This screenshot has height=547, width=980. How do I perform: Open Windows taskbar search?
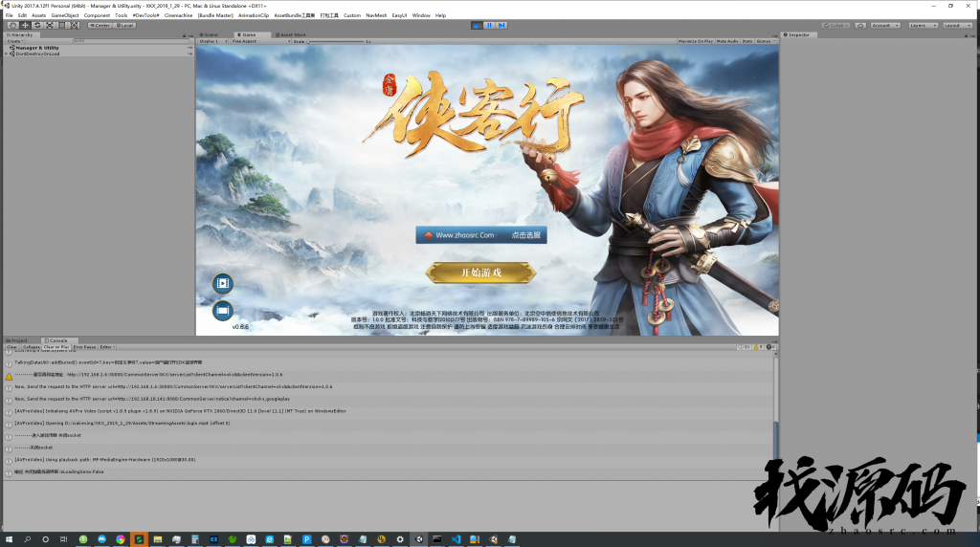(x=28, y=539)
